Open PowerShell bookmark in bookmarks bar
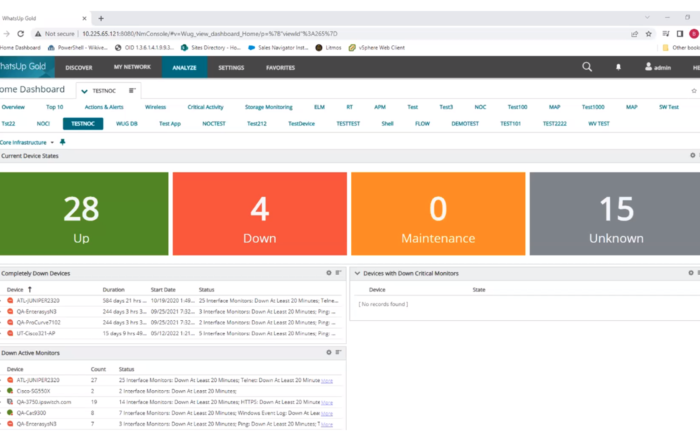Screen dimensions: 700x441 pyautogui.click(x=77, y=47)
